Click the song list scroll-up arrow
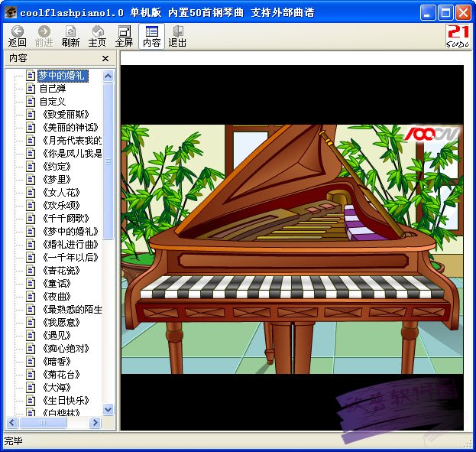The width and height of the screenshot is (476, 452). point(108,76)
